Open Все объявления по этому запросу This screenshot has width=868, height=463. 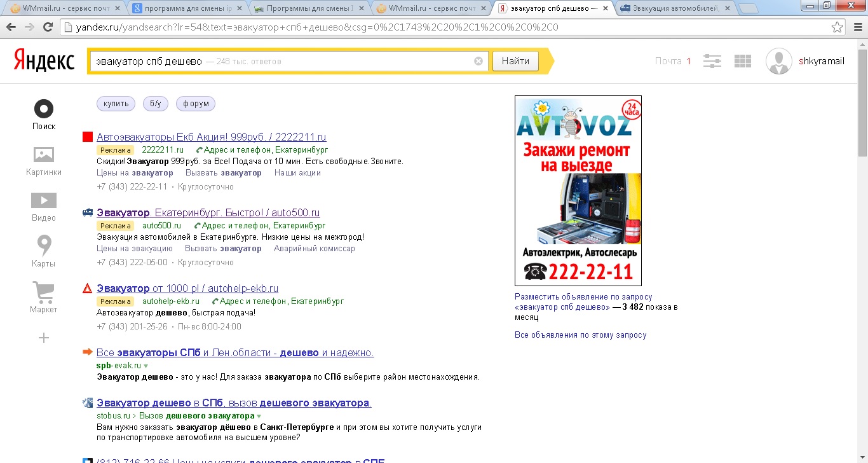(x=581, y=335)
